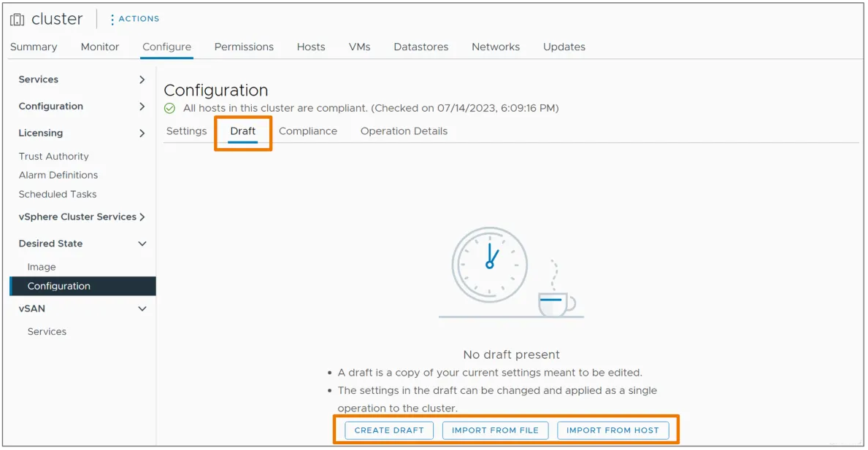
Task: Open the Summary tab
Action: (34, 47)
